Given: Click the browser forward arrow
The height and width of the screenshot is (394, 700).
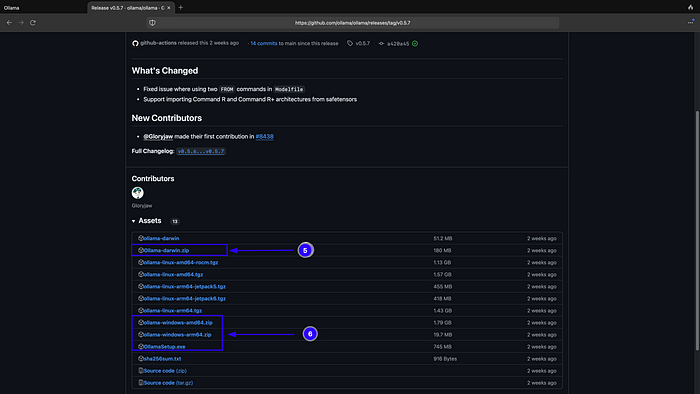Looking at the screenshot, I should 21,23.
